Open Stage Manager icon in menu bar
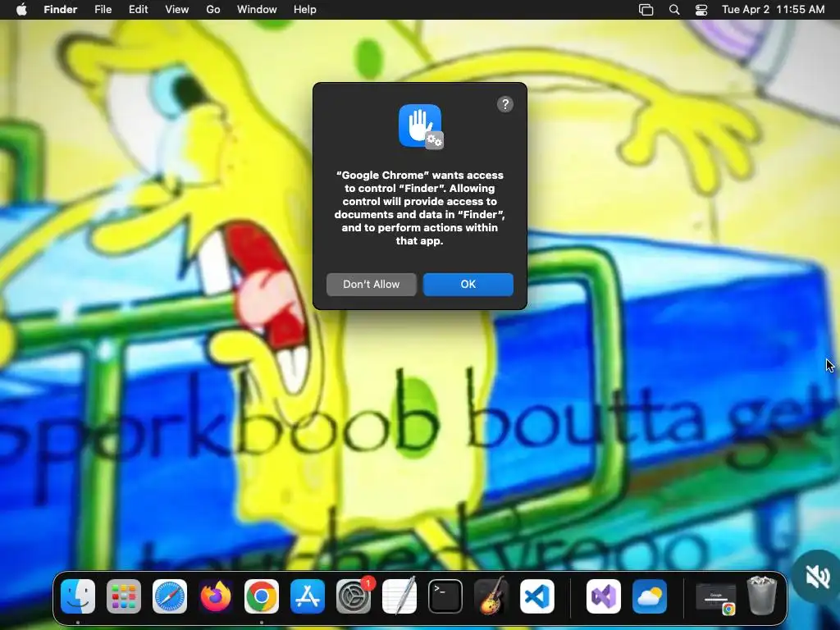This screenshot has height=630, width=840. (646, 10)
